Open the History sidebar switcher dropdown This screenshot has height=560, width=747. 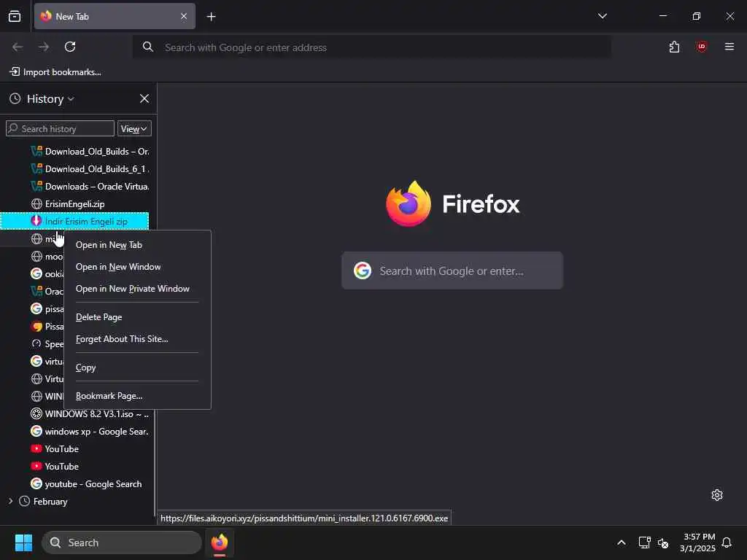[x=50, y=99]
